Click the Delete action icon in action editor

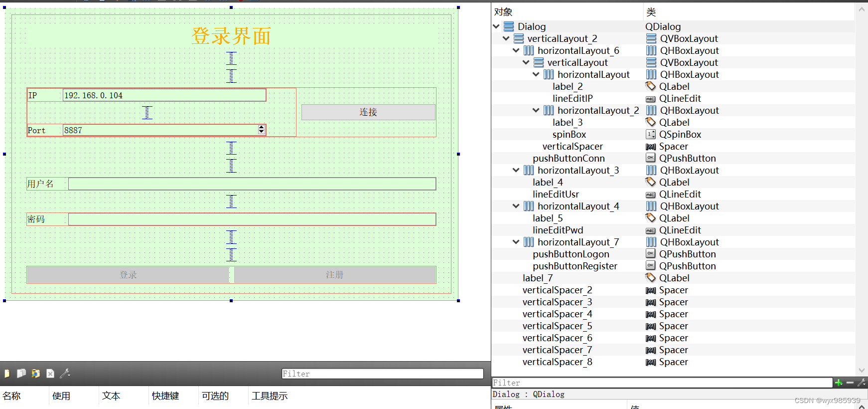tap(50, 374)
